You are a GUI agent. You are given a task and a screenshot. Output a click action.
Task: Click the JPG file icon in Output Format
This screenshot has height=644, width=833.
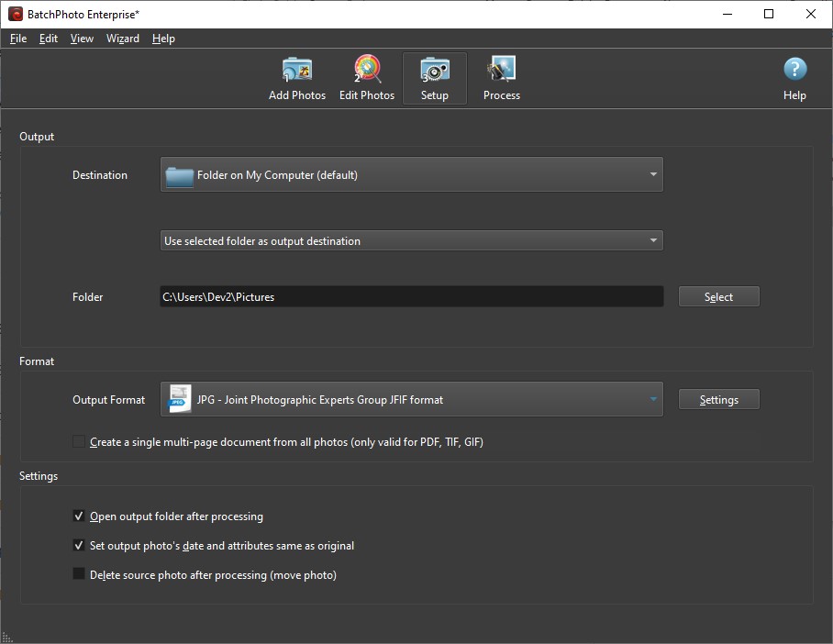[180, 399]
